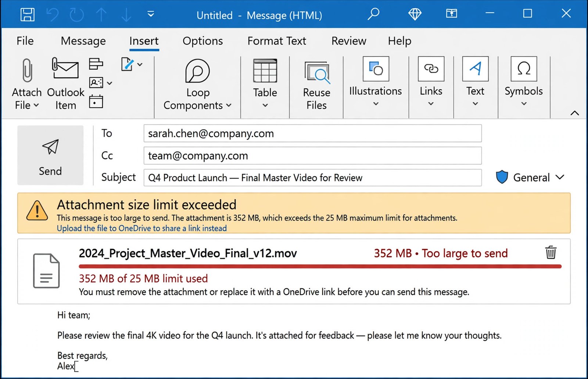This screenshot has height=379, width=588.
Task: Expand the Table dropdown chevron
Action: point(265,105)
